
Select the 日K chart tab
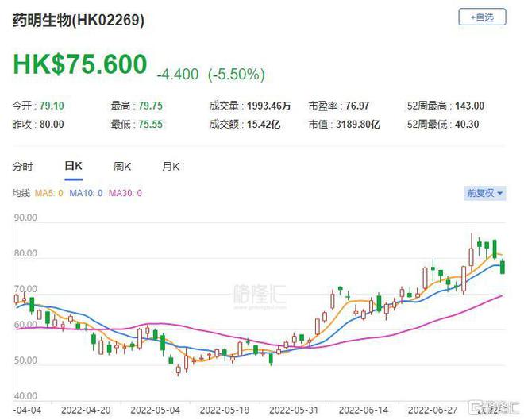point(74,166)
